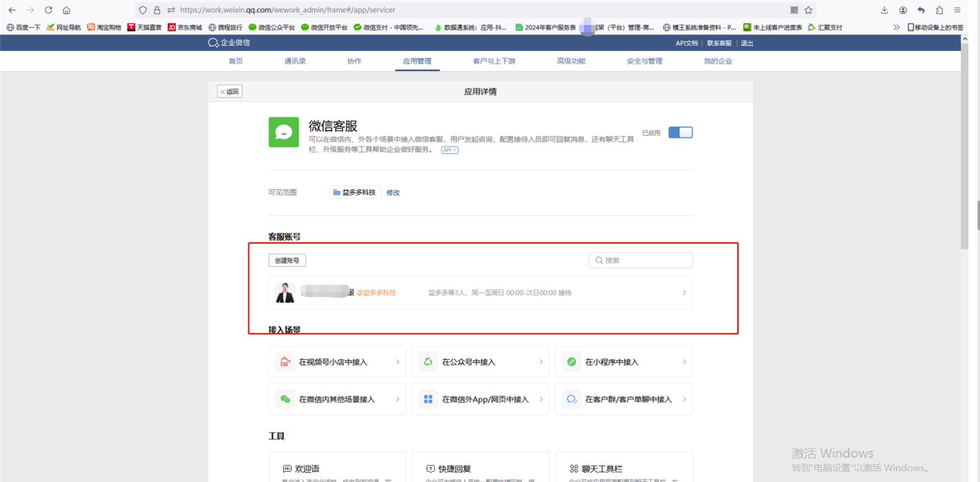Viewport: 980px width, 482px height.
Task: Expand the customer service account row chevron
Action: pos(684,293)
